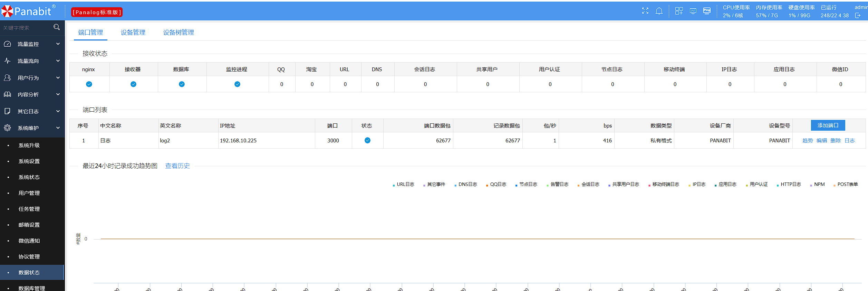Screen dimensions: 868x291
Task: Toggle 共享用户日志 series in chart legend
Action: 624,184
